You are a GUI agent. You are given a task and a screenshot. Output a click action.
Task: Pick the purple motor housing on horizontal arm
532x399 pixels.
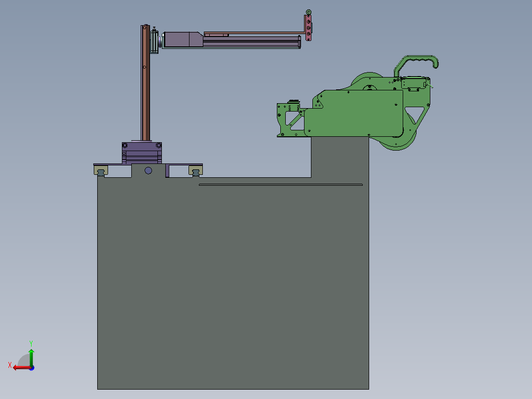183,40
